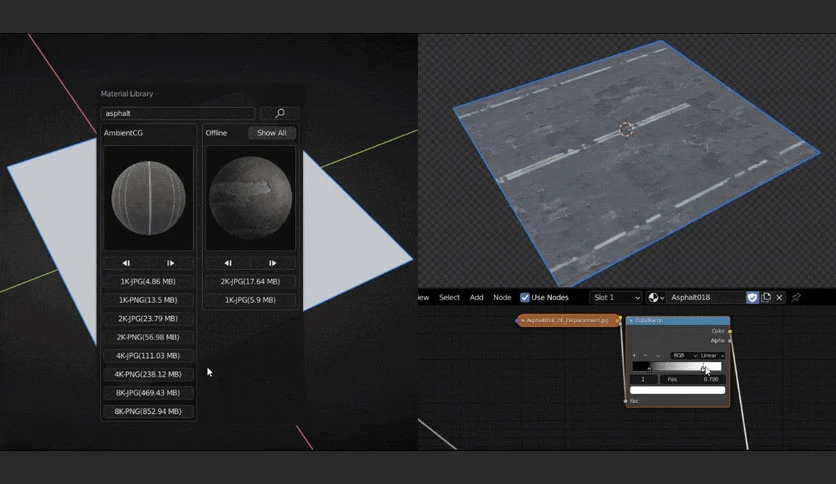The width and height of the screenshot is (836, 484).
Task: Go to next Offline material preview
Action: (x=272, y=263)
